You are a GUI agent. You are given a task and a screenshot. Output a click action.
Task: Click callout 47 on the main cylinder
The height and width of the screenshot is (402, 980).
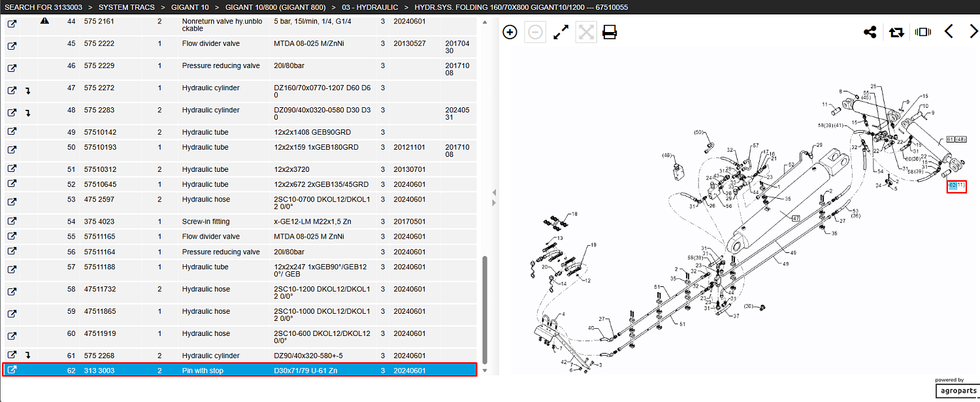click(x=796, y=218)
